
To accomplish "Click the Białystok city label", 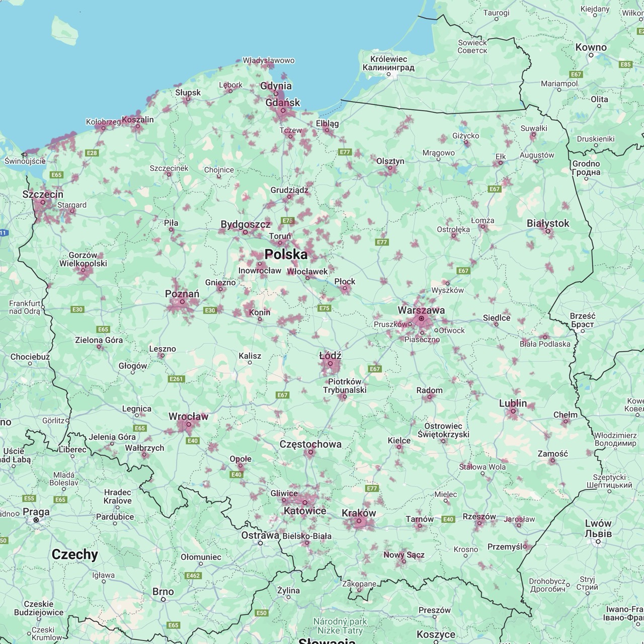I will pos(548,223).
